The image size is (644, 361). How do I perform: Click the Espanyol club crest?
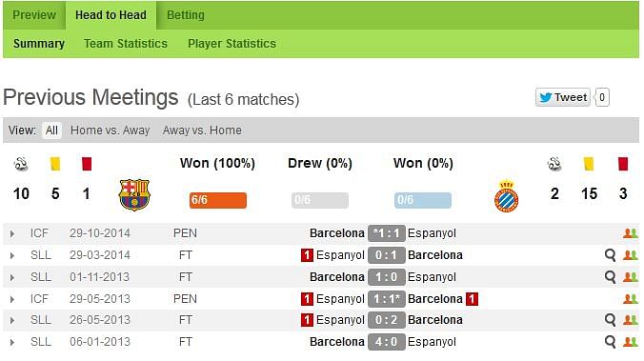tap(507, 196)
